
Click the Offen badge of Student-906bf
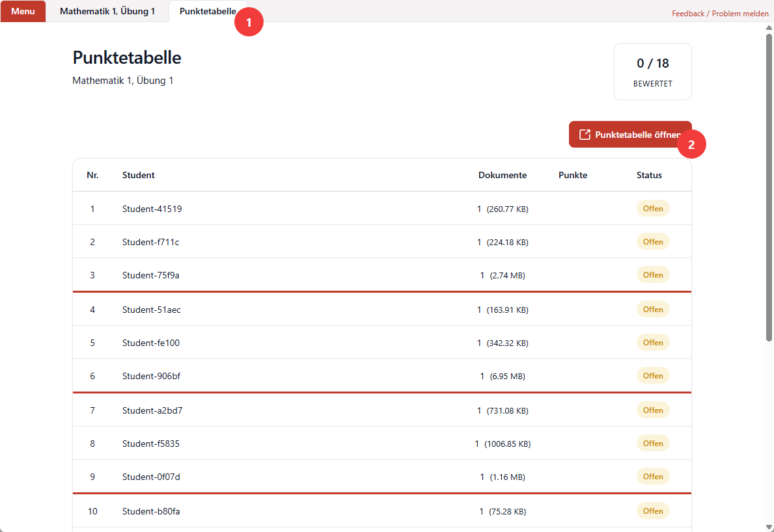[652, 376]
